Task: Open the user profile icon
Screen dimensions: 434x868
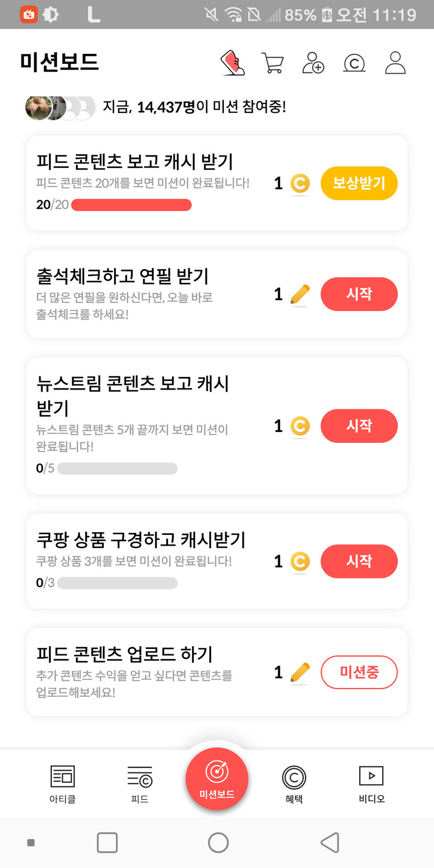Action: click(395, 63)
